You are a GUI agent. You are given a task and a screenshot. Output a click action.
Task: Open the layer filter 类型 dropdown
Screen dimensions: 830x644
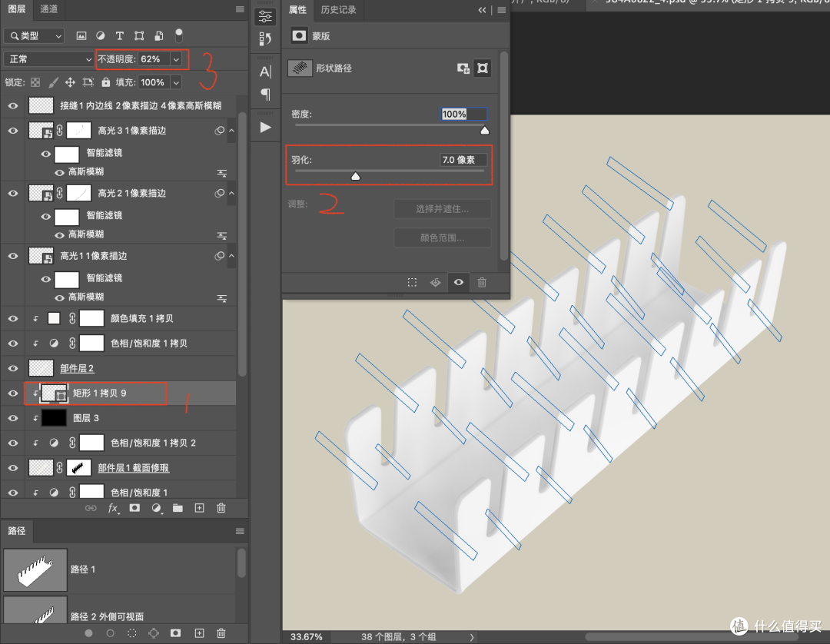pos(35,36)
